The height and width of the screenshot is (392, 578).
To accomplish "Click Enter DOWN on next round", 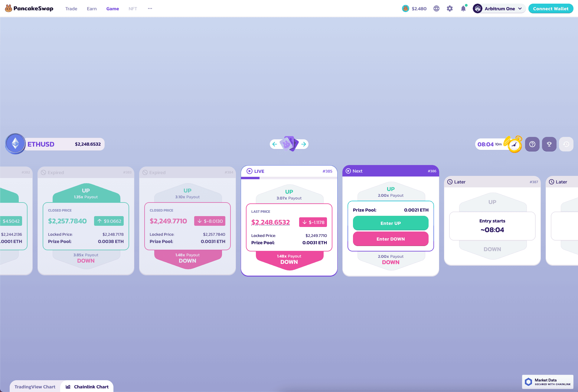I will pyautogui.click(x=390, y=239).
